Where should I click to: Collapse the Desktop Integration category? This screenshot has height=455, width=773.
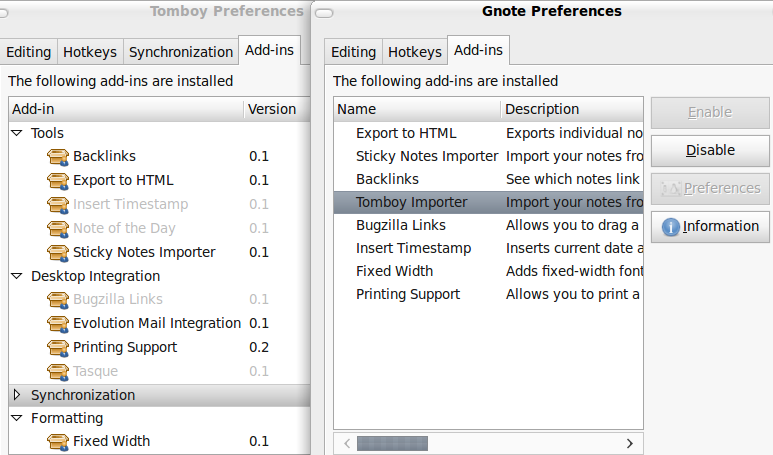point(17,276)
